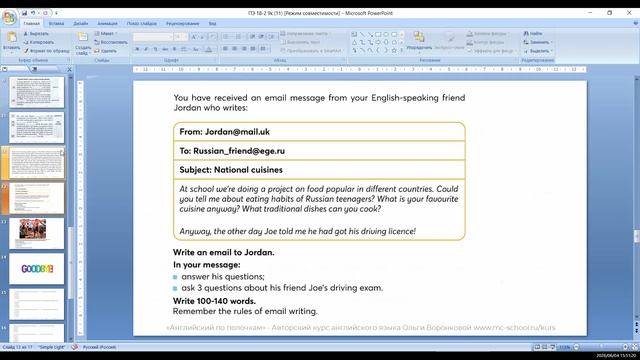Center text in paragraph group
The width and height of the screenshot is (640, 360).
tap(234, 49)
